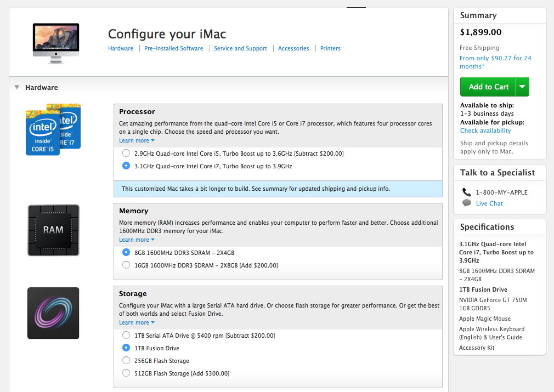Viewport: 554px width, 392px height.
Task: Click the Free Shipping text
Action: (x=479, y=48)
